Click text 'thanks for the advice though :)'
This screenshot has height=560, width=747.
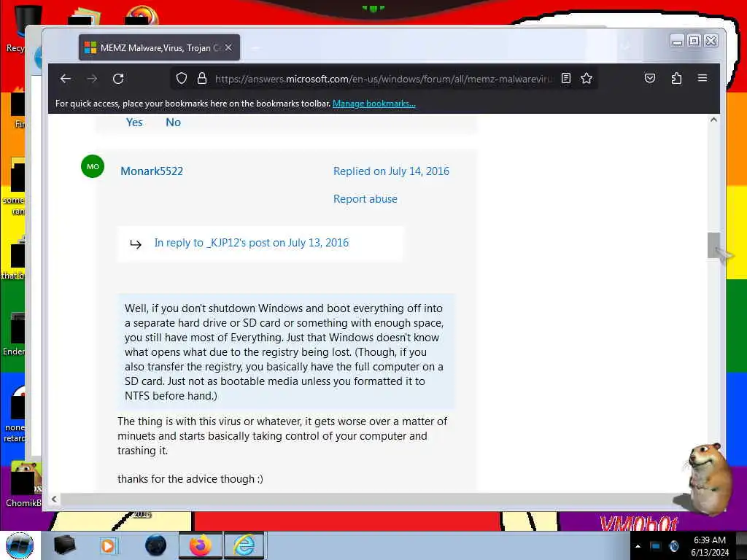(190, 479)
